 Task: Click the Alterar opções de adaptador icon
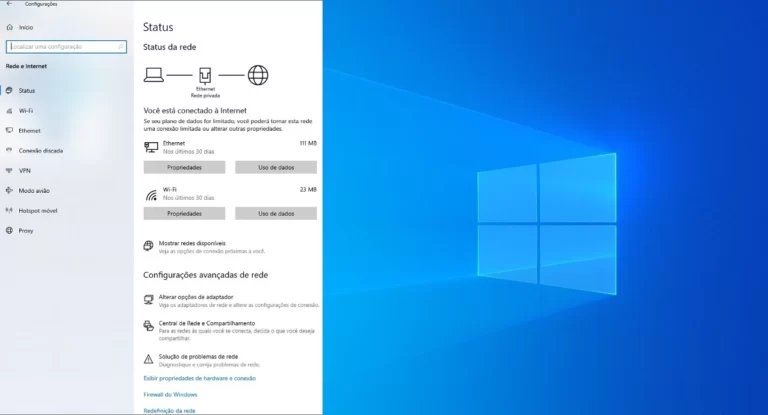coord(148,299)
